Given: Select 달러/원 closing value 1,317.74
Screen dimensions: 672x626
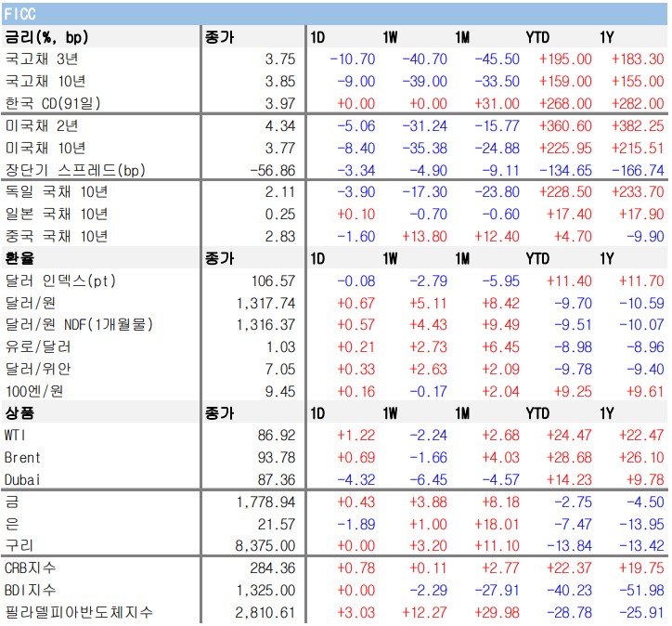Looking at the screenshot, I should coord(265,304).
